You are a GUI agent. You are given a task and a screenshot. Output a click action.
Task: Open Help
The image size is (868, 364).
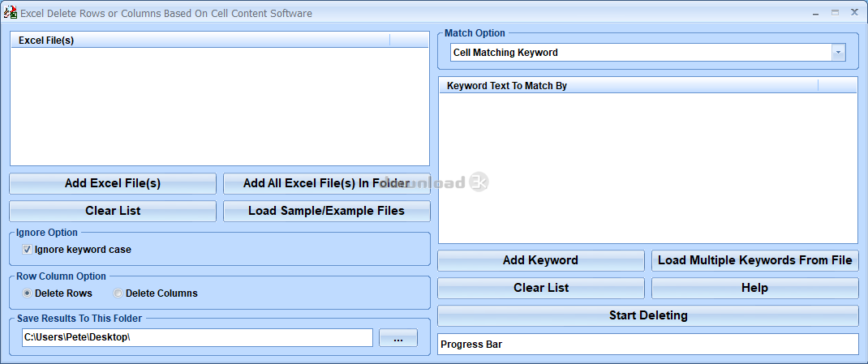pyautogui.click(x=755, y=289)
